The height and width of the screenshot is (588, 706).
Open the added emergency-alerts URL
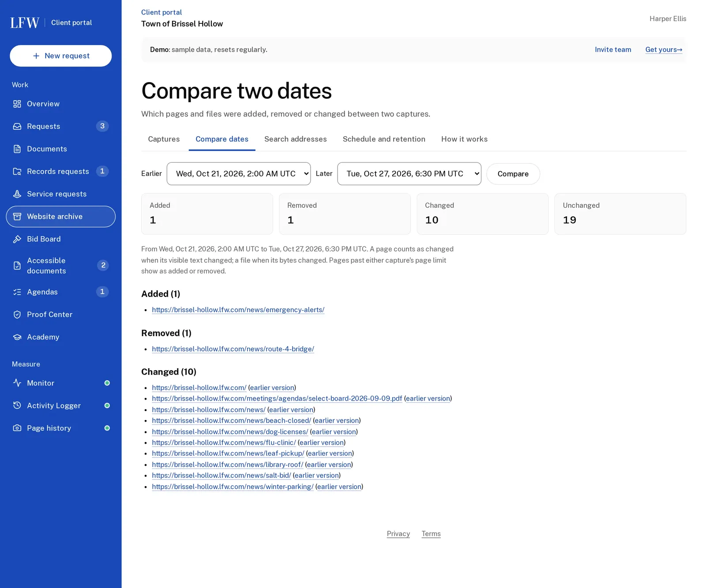point(238,310)
